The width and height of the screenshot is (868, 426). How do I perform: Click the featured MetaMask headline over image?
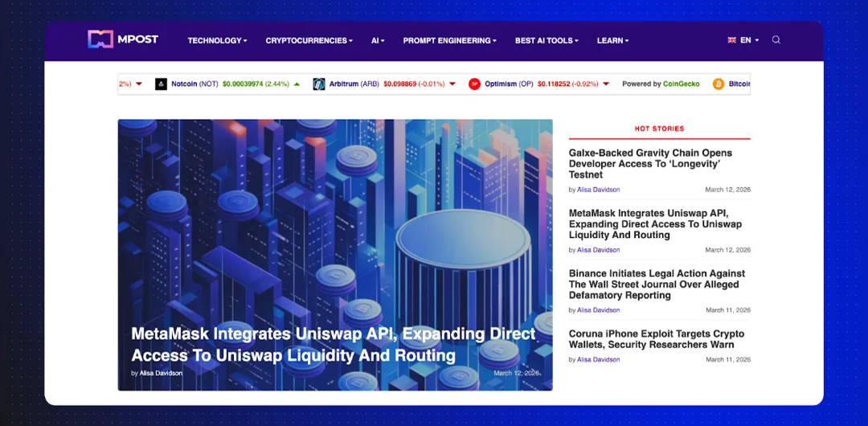(334, 344)
